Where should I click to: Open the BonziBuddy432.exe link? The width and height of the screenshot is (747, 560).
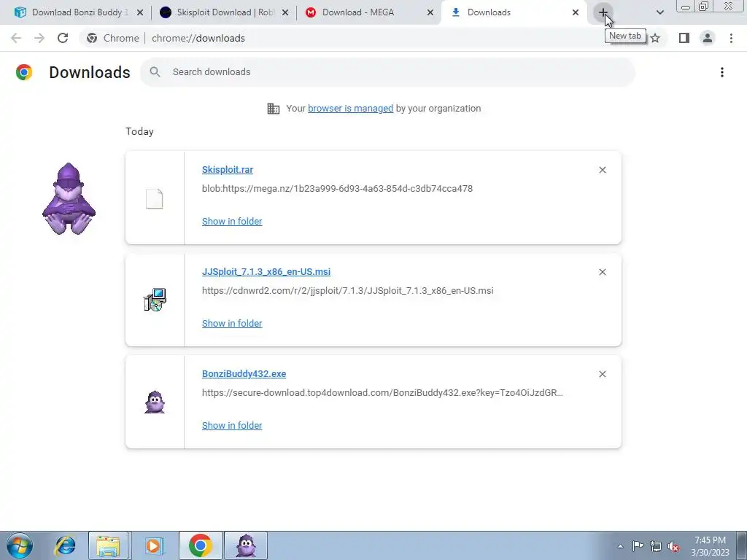pos(244,374)
